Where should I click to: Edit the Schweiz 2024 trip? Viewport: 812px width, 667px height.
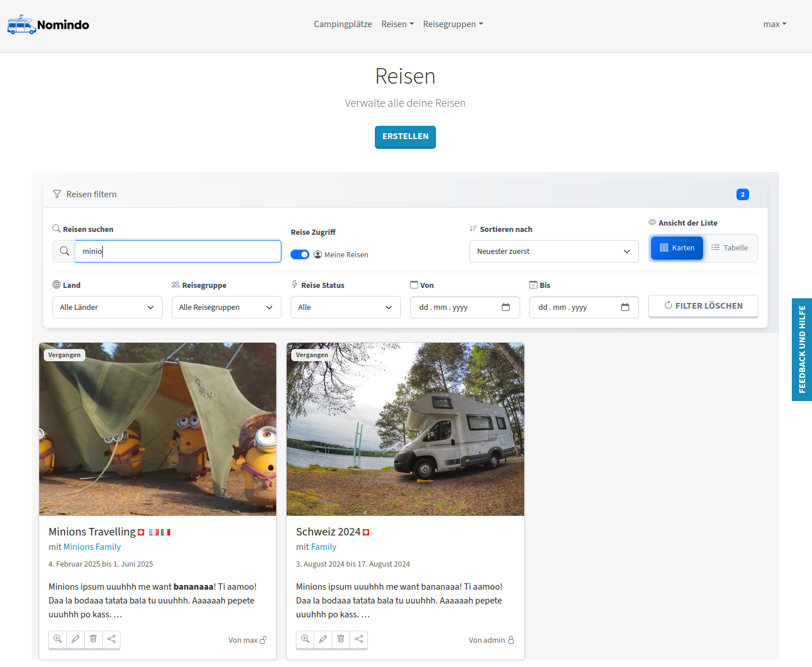click(x=323, y=639)
